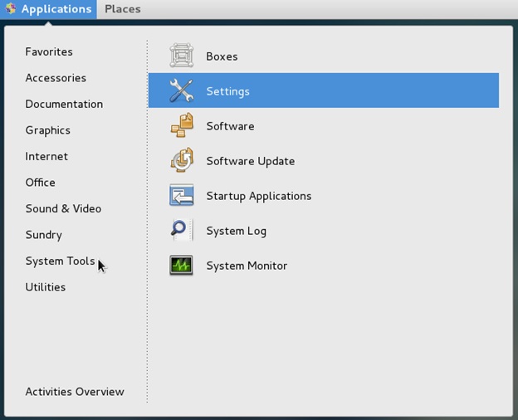Open the Places menu
This screenshot has width=518, height=420.
pyautogui.click(x=122, y=9)
